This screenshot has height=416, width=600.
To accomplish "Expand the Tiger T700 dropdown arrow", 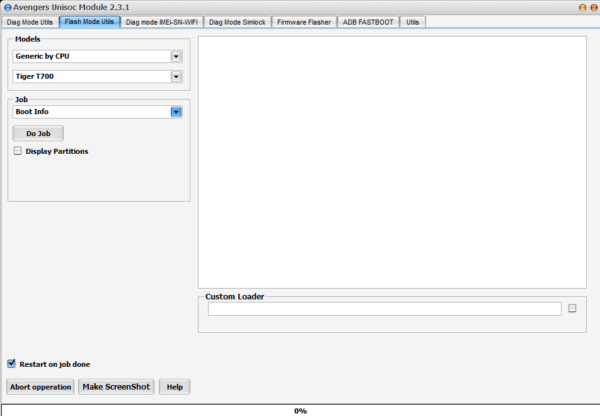I will click(x=176, y=77).
